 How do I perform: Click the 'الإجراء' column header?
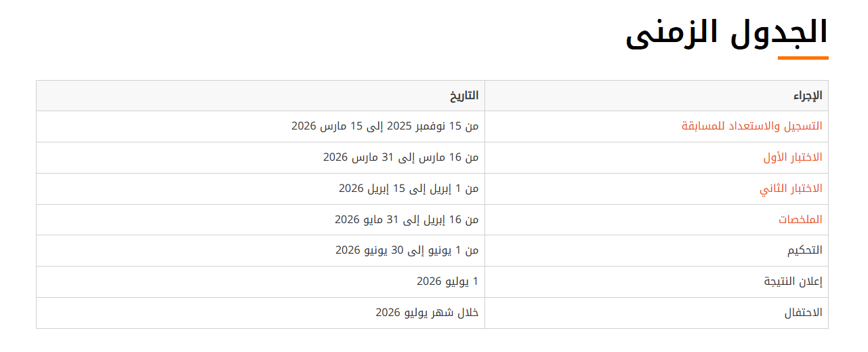click(x=807, y=96)
